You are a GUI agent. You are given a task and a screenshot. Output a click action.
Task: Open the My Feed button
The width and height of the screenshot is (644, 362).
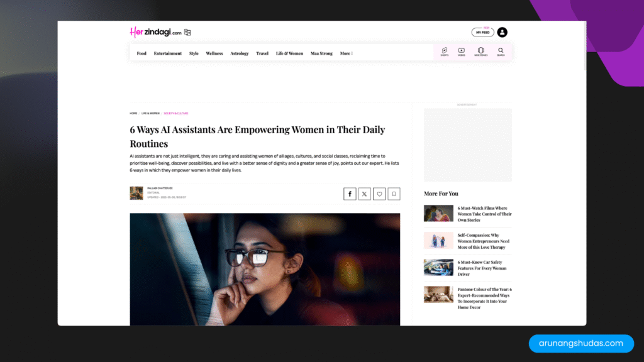tap(482, 32)
